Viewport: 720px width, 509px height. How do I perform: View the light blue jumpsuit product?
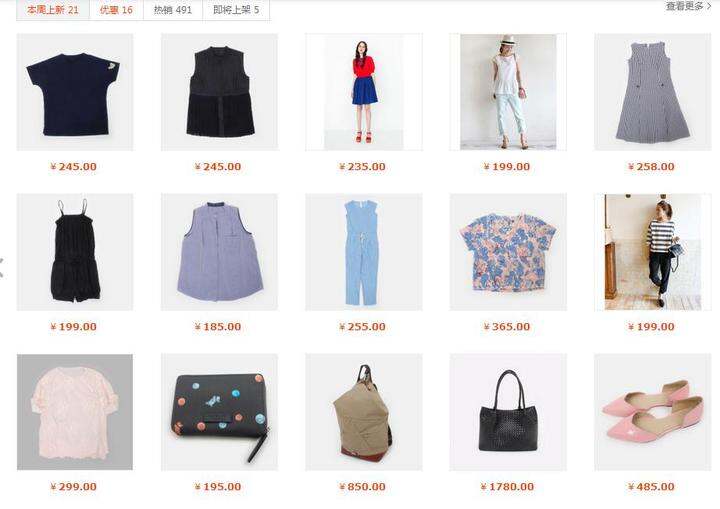click(364, 252)
